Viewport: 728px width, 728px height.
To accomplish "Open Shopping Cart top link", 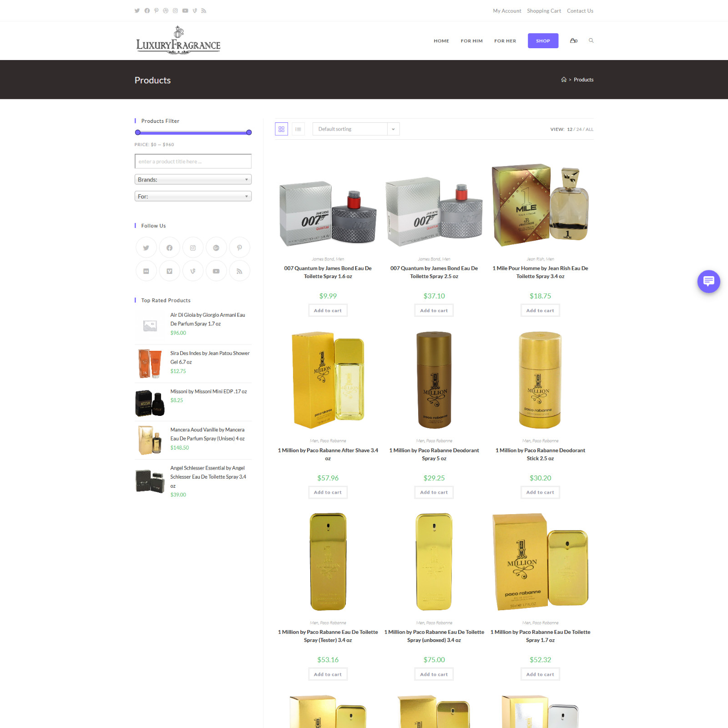I will click(x=544, y=11).
